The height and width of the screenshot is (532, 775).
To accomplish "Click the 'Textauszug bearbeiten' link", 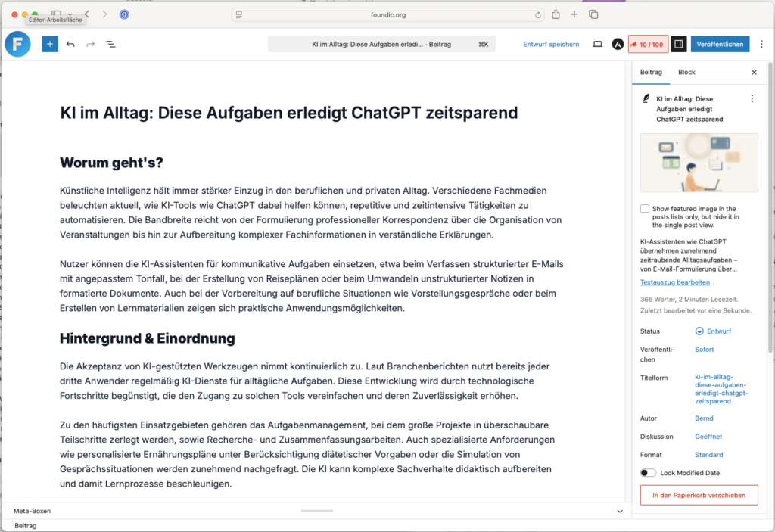I will coord(674,282).
